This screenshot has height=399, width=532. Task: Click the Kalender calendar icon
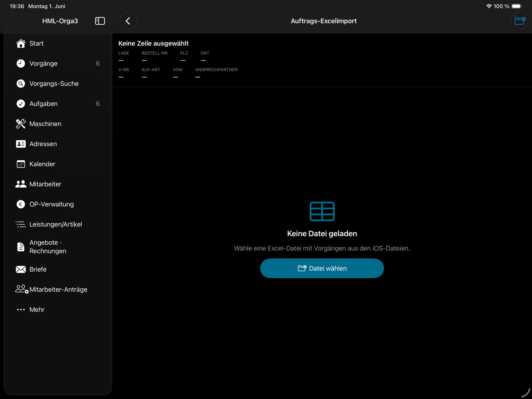[x=21, y=164]
